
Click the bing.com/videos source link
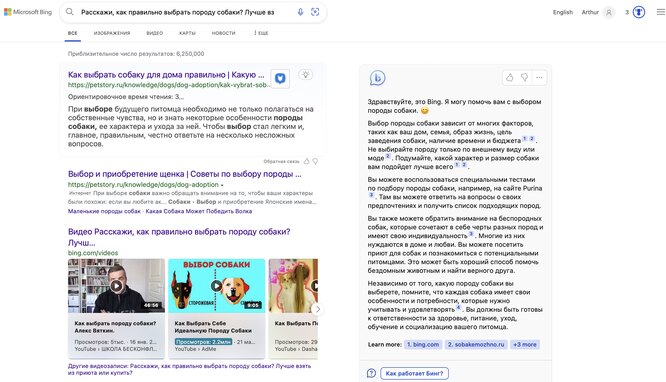pos(93,253)
